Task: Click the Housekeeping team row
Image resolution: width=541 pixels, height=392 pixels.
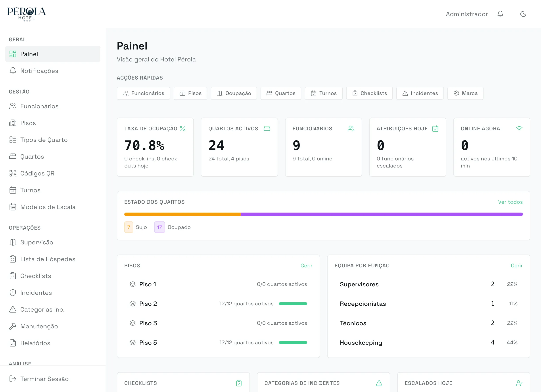Action: coord(429,343)
